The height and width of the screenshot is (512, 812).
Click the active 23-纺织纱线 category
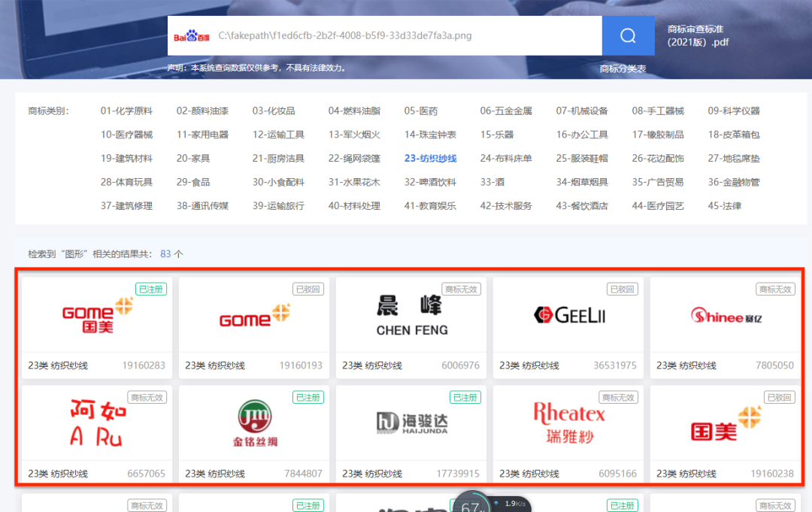(430, 159)
